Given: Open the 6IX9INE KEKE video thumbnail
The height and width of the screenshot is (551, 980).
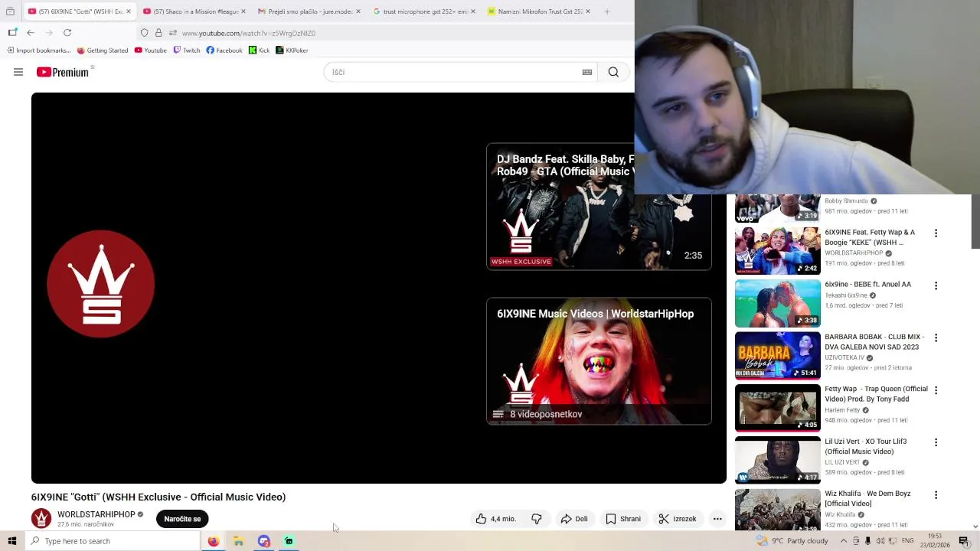Looking at the screenshot, I should point(778,251).
